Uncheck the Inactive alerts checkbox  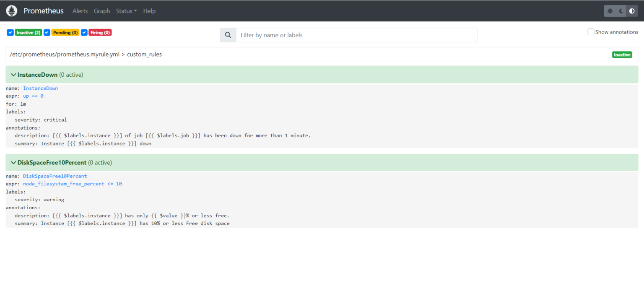10,32
